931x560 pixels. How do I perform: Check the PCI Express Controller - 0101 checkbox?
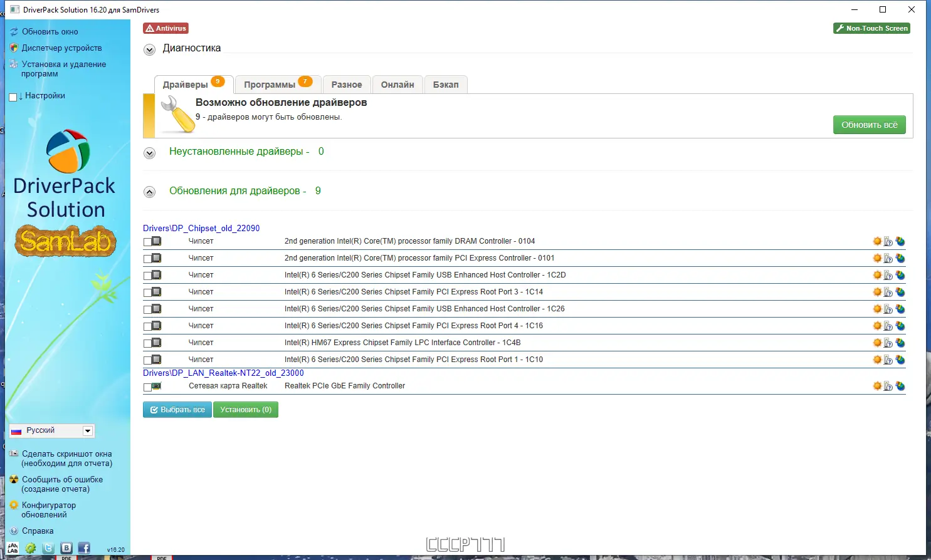coord(147,259)
